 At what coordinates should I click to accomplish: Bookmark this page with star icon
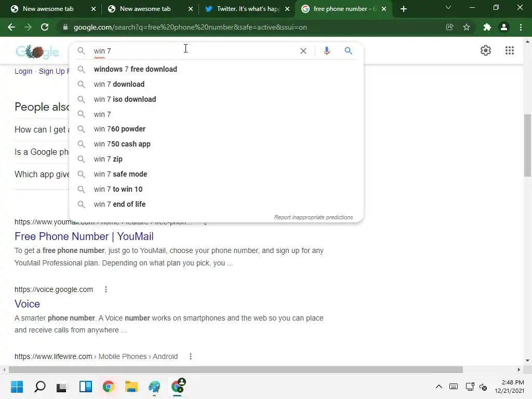(467, 27)
